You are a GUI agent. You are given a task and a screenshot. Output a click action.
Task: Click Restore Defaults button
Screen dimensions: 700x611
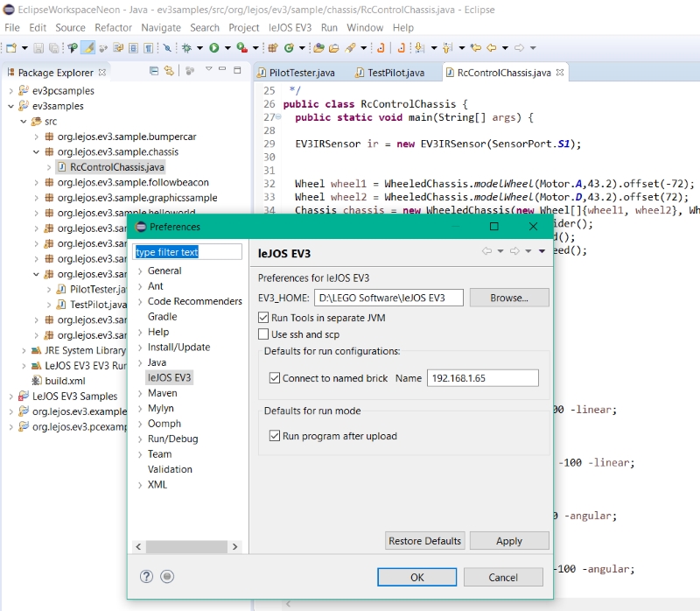click(424, 540)
